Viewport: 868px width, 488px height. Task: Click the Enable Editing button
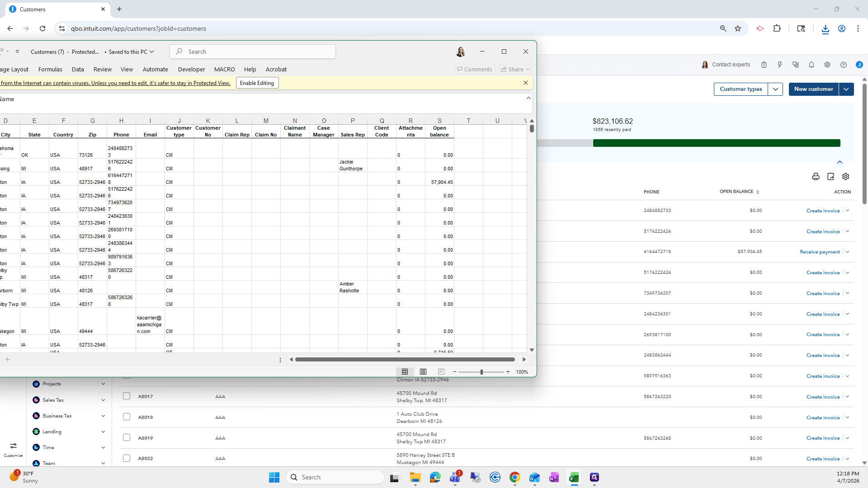click(257, 83)
